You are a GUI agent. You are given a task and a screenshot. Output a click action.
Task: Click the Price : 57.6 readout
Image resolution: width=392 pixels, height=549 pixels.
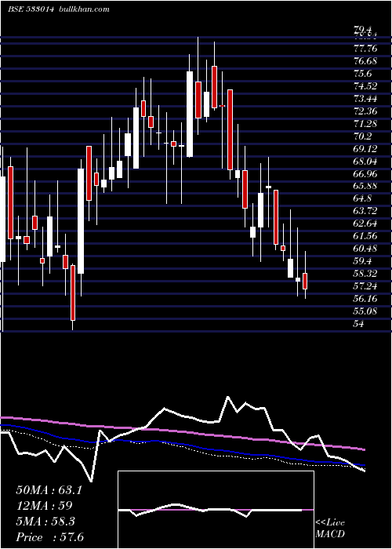(x=49, y=537)
